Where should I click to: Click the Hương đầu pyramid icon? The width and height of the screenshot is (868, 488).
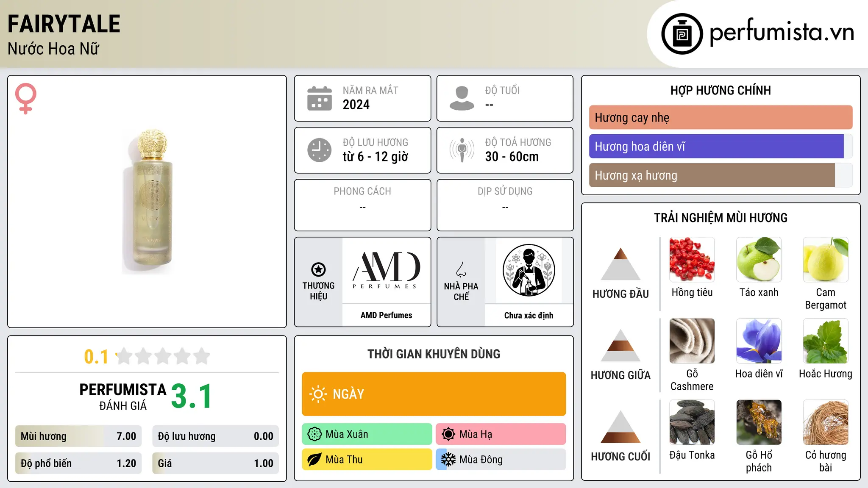click(620, 264)
